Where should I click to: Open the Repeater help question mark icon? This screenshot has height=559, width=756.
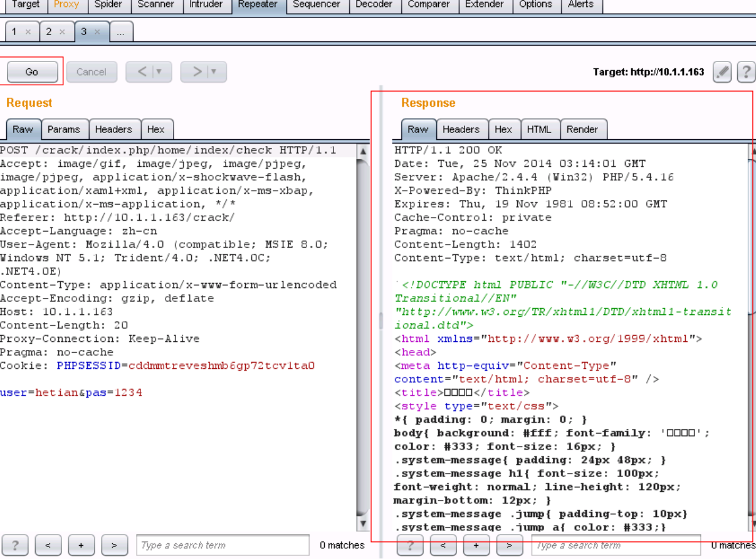[745, 72]
